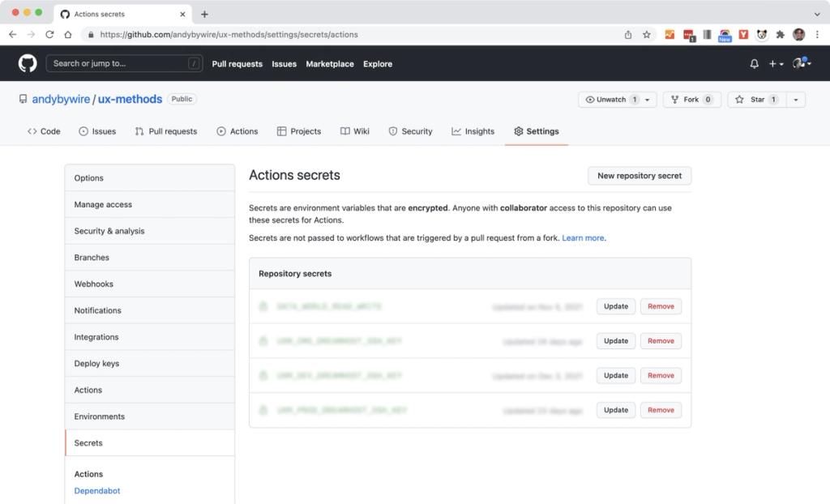The image size is (830, 504).
Task: Go back with browser back arrow
Action: click(x=13, y=34)
